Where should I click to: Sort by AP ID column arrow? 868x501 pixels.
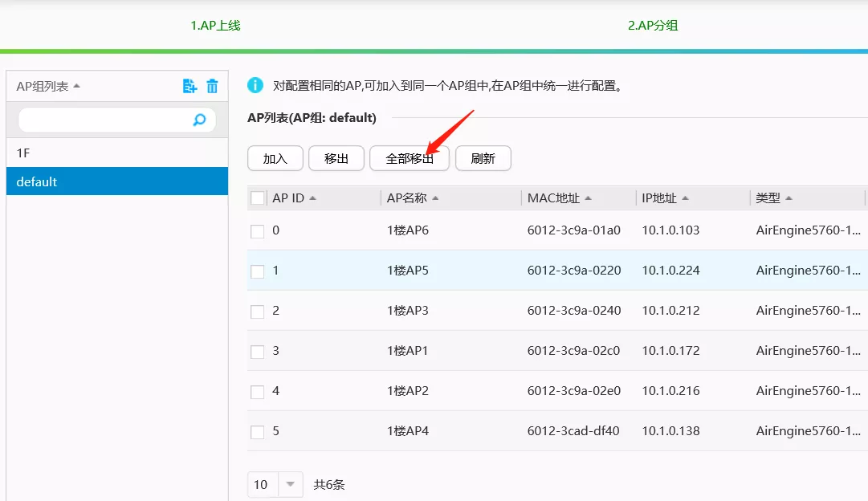pos(312,198)
